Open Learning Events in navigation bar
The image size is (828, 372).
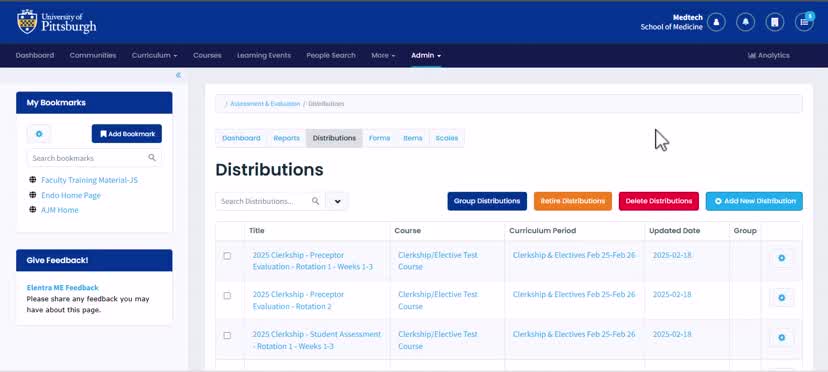(264, 55)
